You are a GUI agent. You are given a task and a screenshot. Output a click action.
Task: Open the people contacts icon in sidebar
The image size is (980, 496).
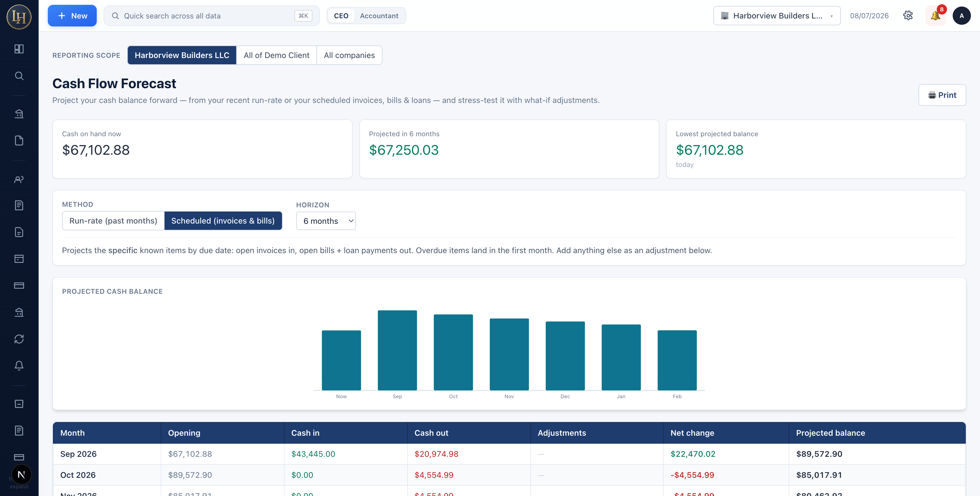(19, 179)
